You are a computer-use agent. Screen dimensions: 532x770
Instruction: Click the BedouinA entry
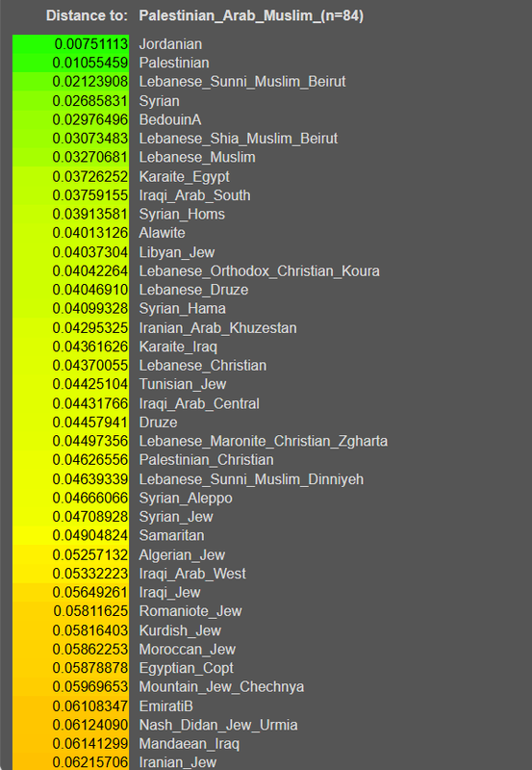pyautogui.click(x=170, y=119)
